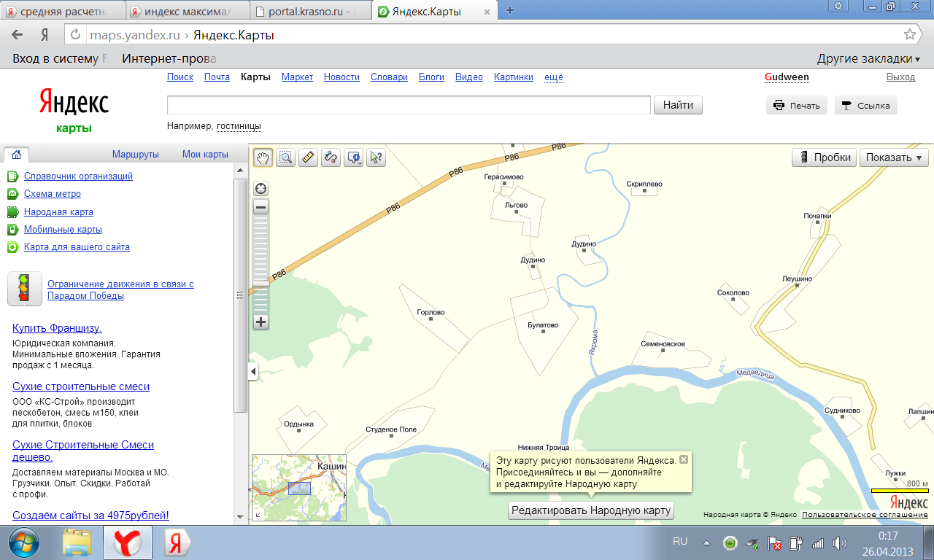Click the Yandex browser taskbar icon

[128, 543]
